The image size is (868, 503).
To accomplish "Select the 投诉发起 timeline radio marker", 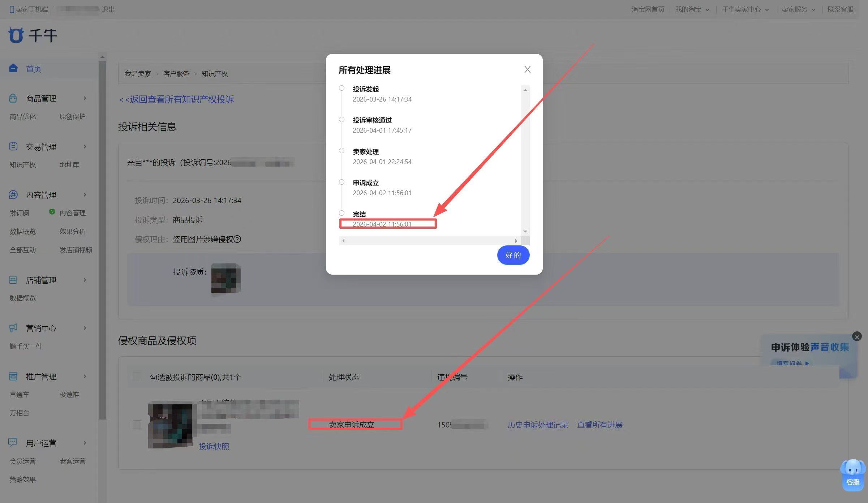I will (341, 88).
